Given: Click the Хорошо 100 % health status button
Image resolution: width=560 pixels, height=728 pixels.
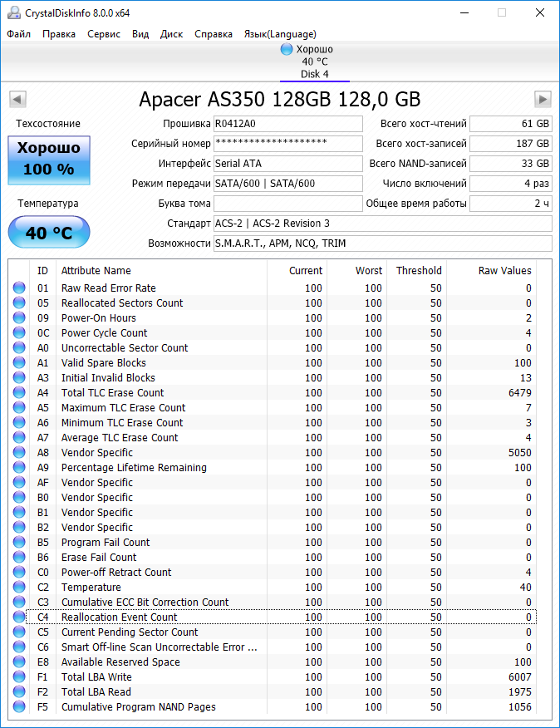Looking at the screenshot, I should pos(49,160).
